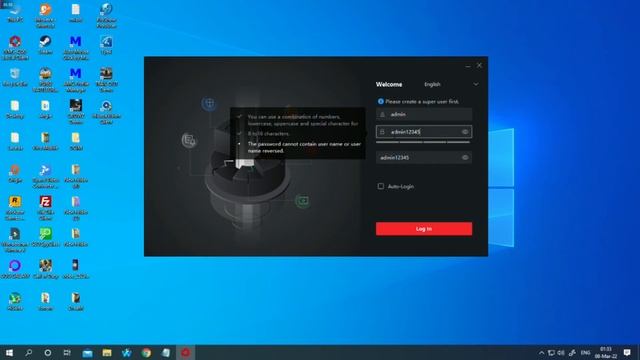Select the Recycle Bin desktop icon
Image resolution: width=640 pixels, height=360 pixels.
[x=15, y=77]
